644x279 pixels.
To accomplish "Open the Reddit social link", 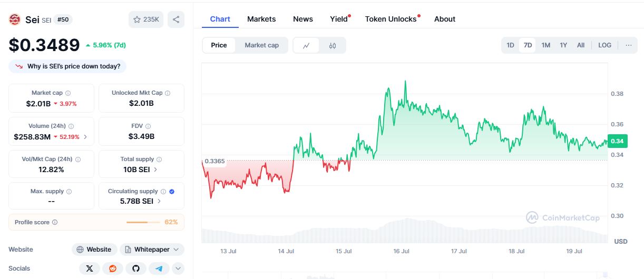I will tap(113, 268).
